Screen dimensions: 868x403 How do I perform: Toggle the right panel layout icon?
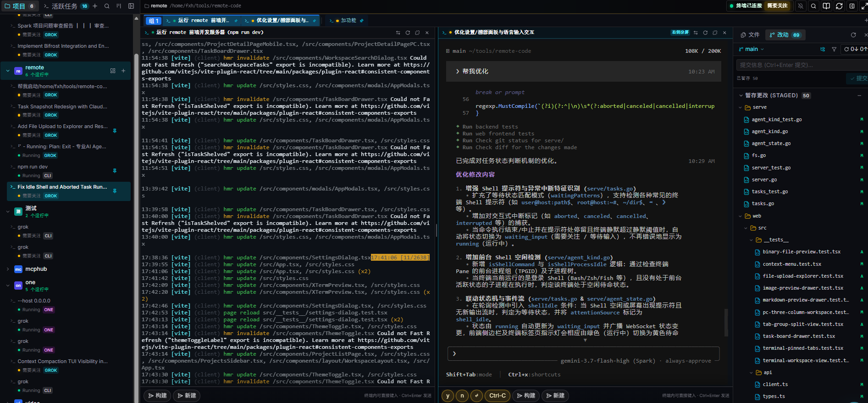click(x=852, y=6)
